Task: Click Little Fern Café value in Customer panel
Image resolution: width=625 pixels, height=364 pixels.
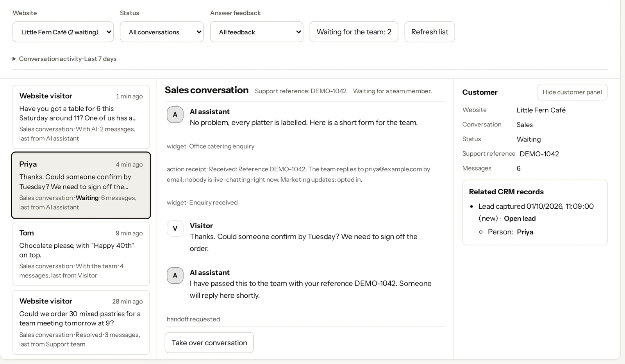Action: tap(541, 110)
